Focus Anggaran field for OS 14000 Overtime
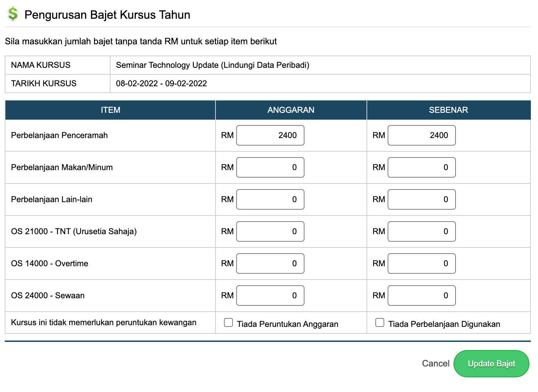Viewport: 538px width, 392px height. coord(270,263)
